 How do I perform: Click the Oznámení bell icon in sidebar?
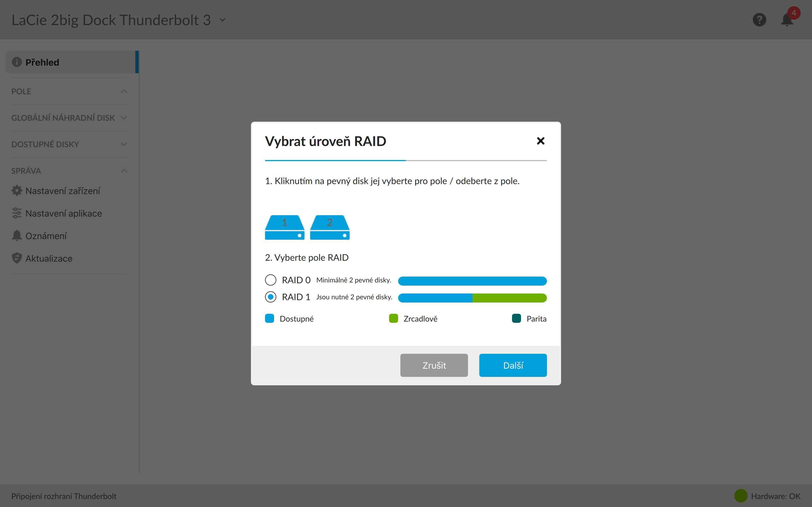(x=16, y=236)
